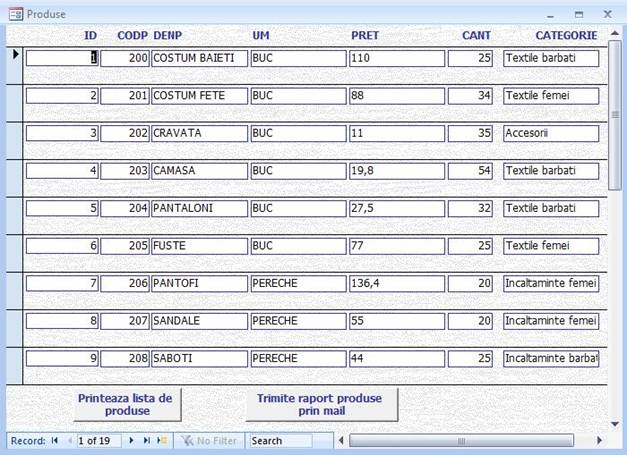Image resolution: width=627 pixels, height=455 pixels.
Task: Click the CODP field 202
Action: coord(125,134)
